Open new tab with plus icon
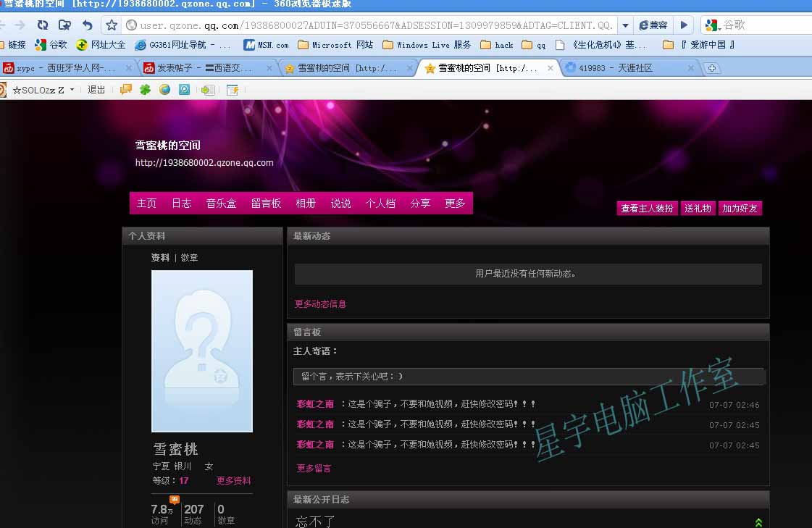This screenshot has height=528, width=812. (712, 68)
